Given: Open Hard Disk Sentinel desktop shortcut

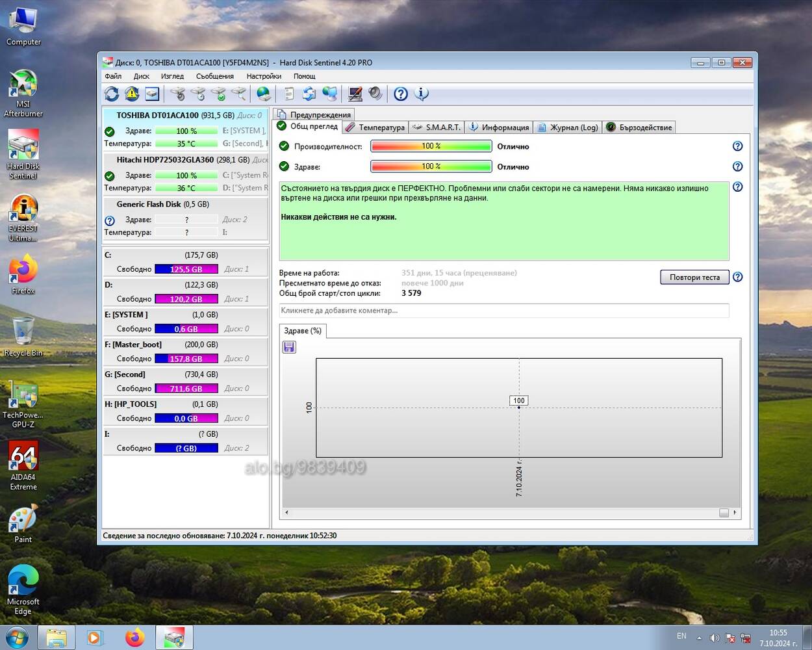Looking at the screenshot, I should (23, 154).
